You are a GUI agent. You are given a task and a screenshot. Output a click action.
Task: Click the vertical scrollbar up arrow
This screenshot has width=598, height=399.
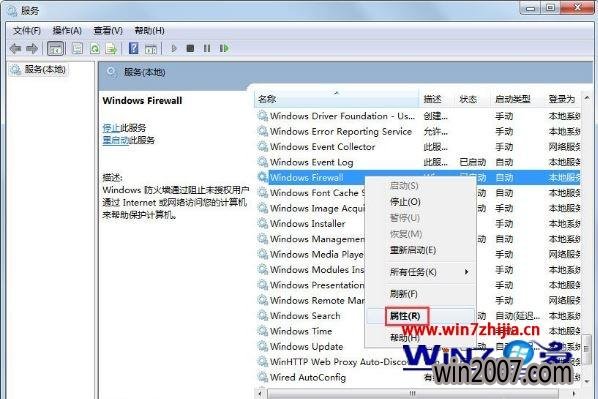[587, 98]
